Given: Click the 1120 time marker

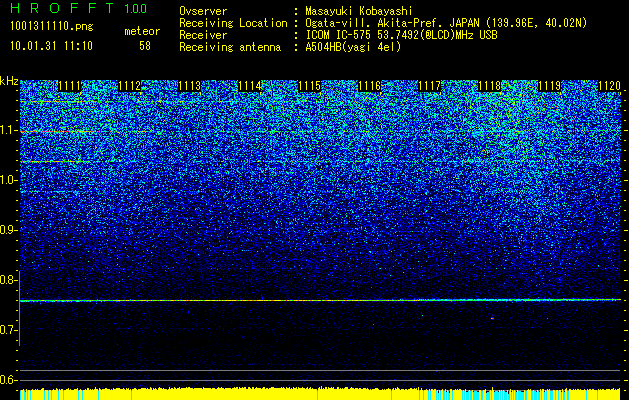Looking at the screenshot, I should click(609, 86).
